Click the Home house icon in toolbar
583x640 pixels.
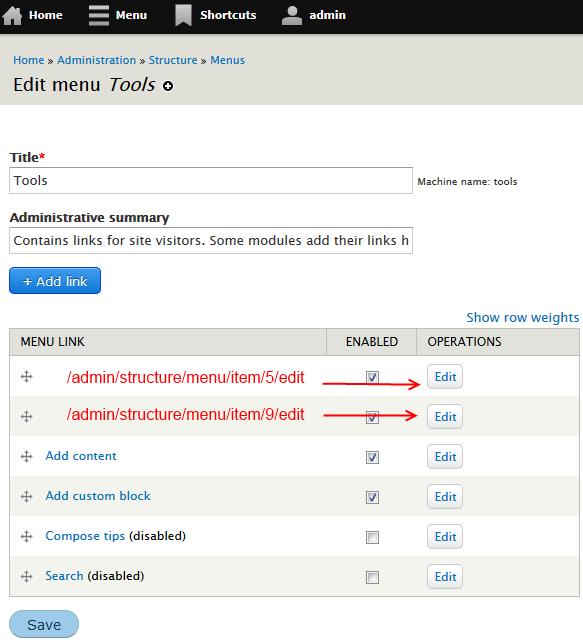[12, 15]
